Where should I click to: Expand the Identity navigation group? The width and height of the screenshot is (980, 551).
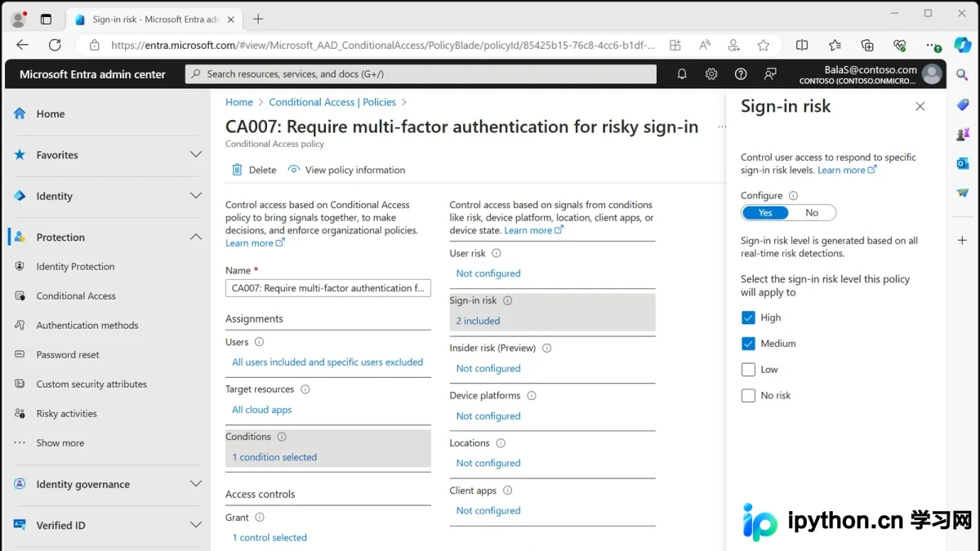click(x=196, y=196)
